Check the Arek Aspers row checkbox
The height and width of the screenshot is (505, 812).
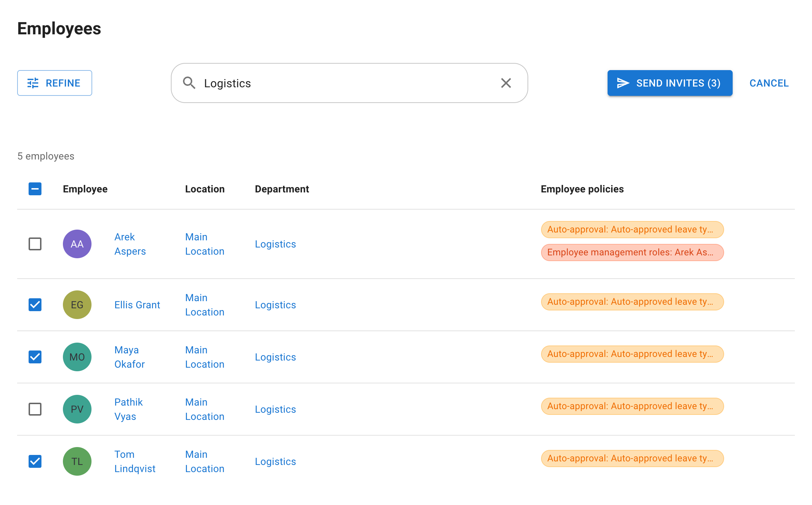tap(35, 244)
